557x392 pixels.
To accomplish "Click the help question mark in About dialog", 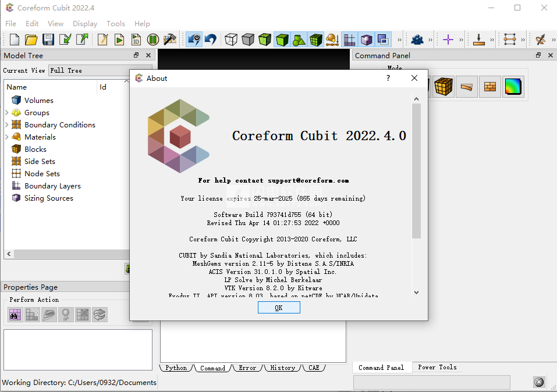I will (388, 77).
